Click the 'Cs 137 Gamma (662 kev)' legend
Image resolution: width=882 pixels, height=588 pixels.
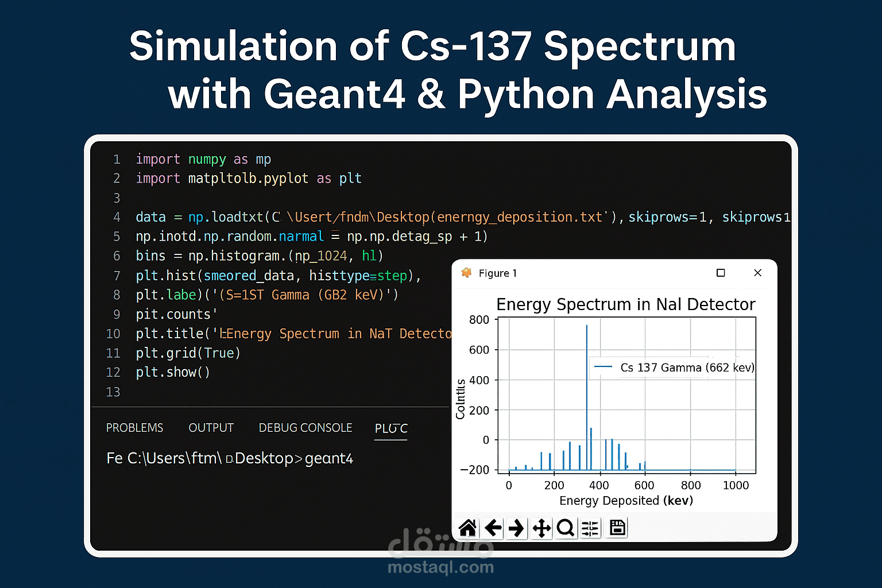click(672, 367)
